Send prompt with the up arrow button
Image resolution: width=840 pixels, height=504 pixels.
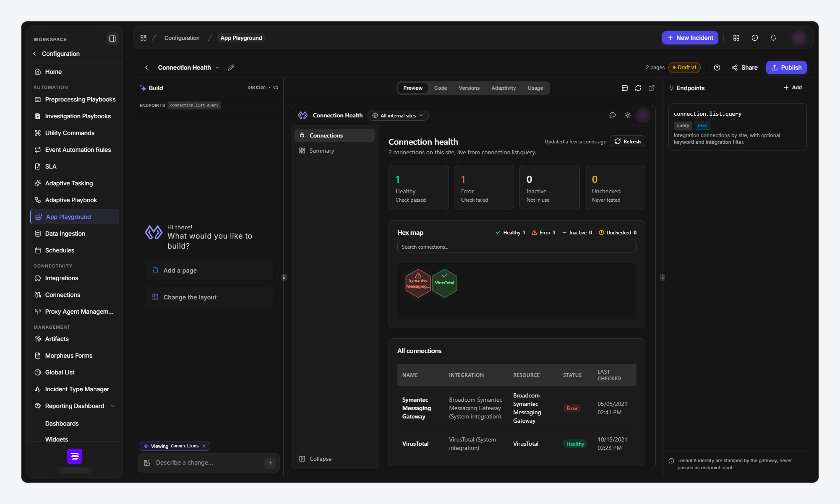(270, 463)
